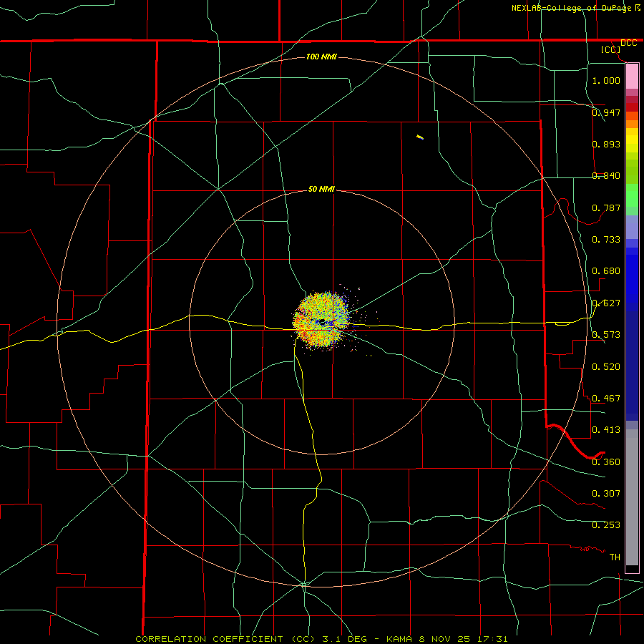Select the 0.253 scale value
Screen dimensions: 644x644
[606, 525]
